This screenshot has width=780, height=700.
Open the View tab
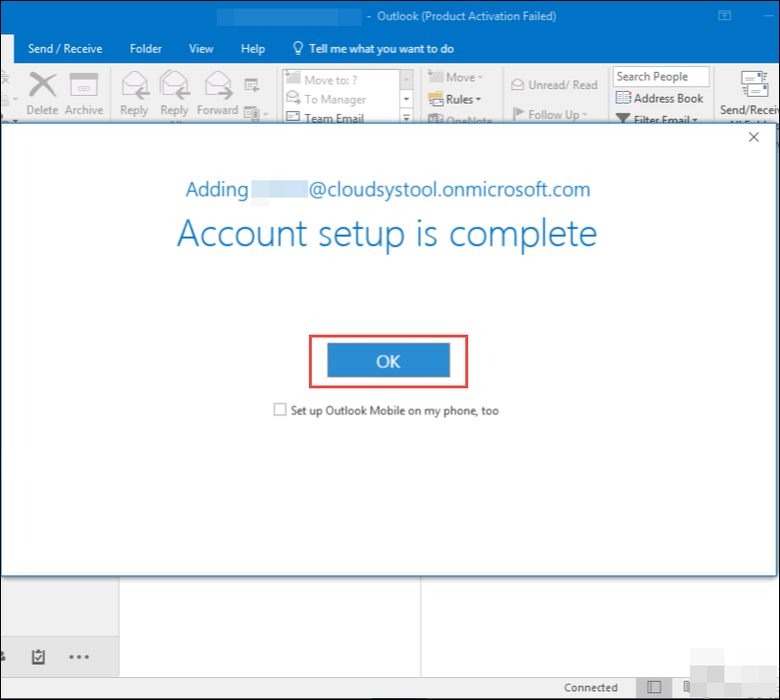coord(201,48)
